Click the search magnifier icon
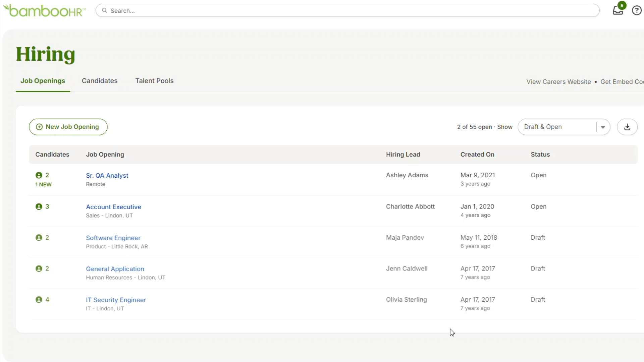 click(x=105, y=10)
